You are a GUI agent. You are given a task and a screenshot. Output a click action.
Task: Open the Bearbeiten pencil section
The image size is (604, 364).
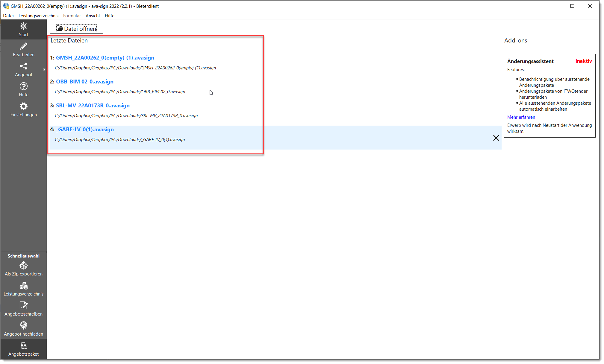[23, 50]
